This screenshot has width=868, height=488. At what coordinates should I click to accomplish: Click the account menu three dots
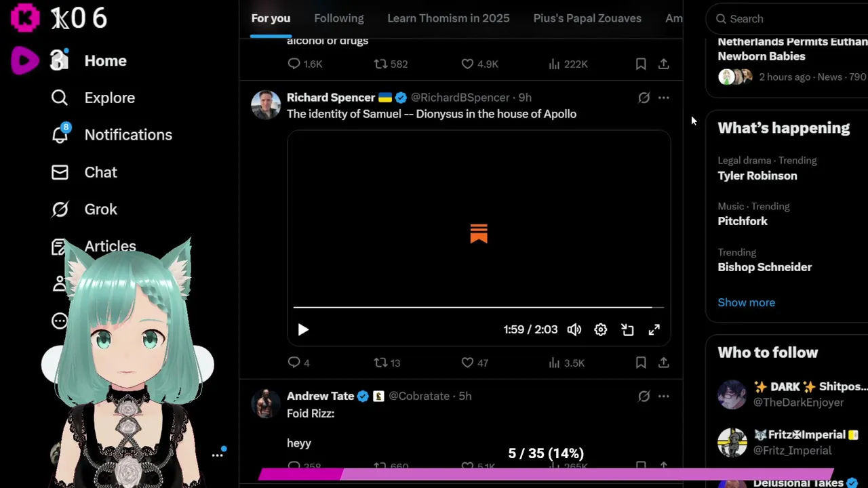217,455
